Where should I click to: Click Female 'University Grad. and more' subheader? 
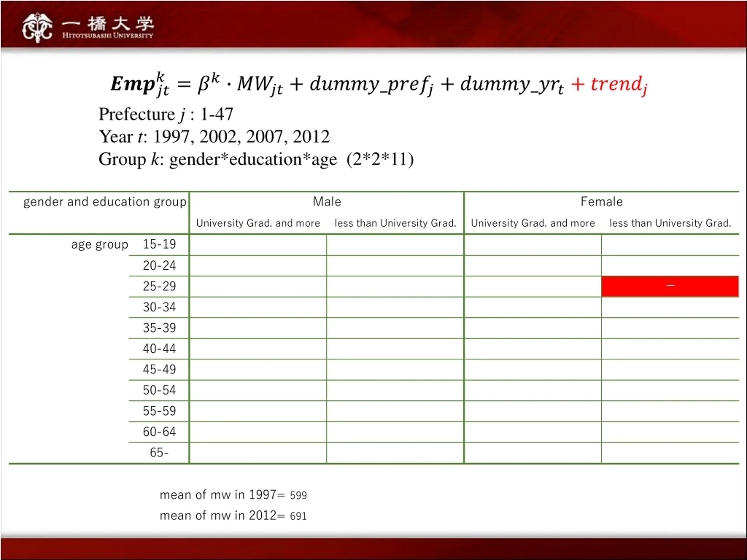(533, 223)
